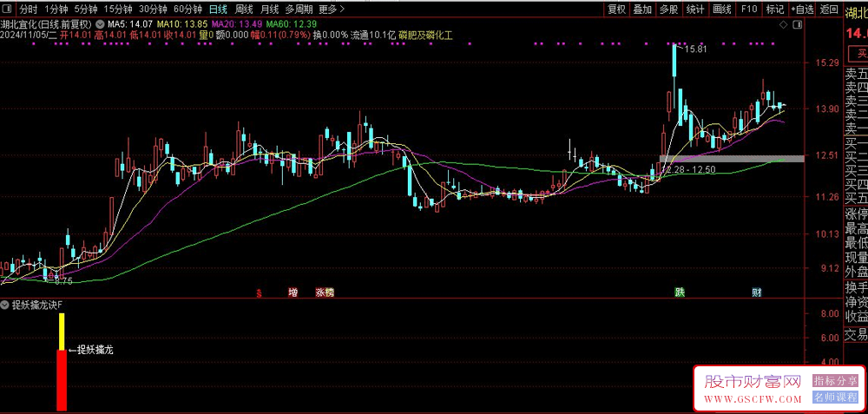868x414 pixels.
Task: Click the 涨停 row in quote panel
Action: [x=856, y=214]
